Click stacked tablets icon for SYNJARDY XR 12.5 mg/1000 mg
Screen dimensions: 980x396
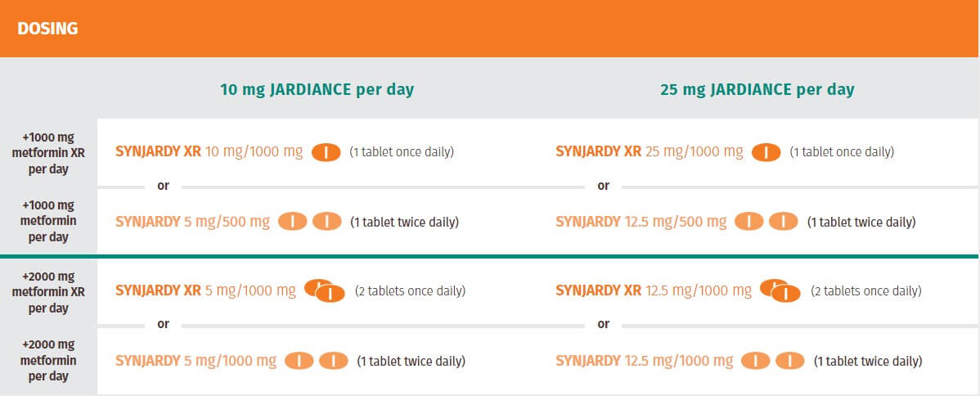(x=780, y=291)
